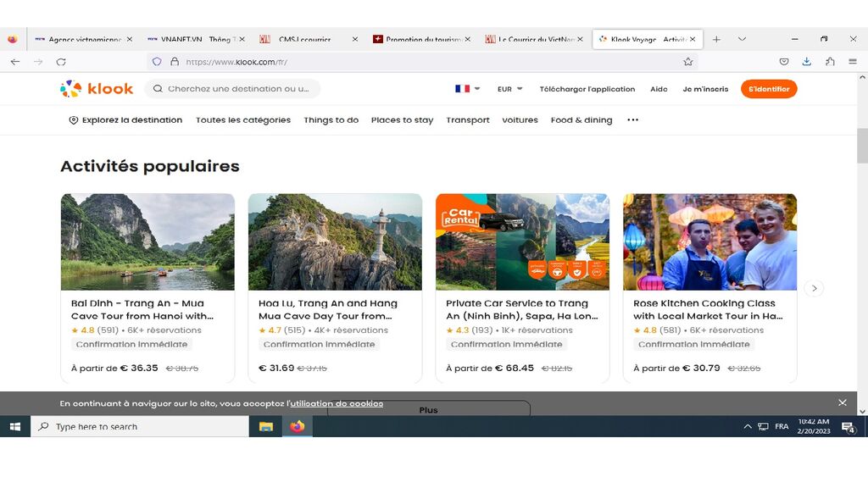
Task: Select the Transport menu item
Action: 468,120
